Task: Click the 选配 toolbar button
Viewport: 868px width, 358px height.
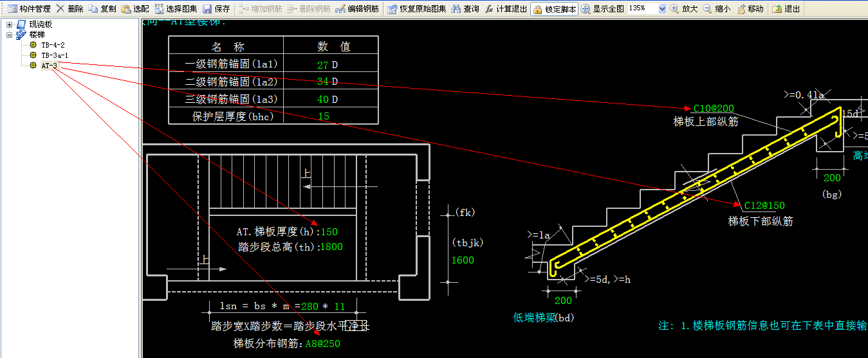Action: pyautogui.click(x=135, y=9)
